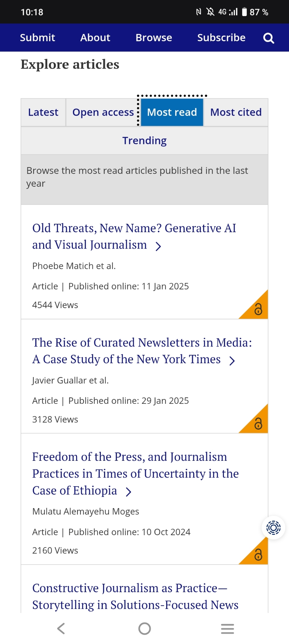Open the Browse menu item
This screenshot has height=644, width=289.
pyautogui.click(x=154, y=38)
